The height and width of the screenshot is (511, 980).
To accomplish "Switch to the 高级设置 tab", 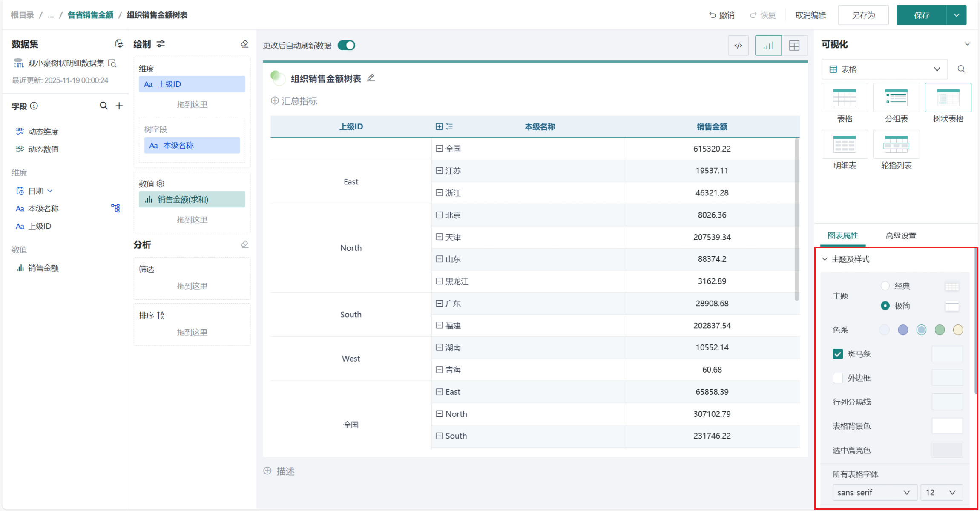I will (900, 235).
